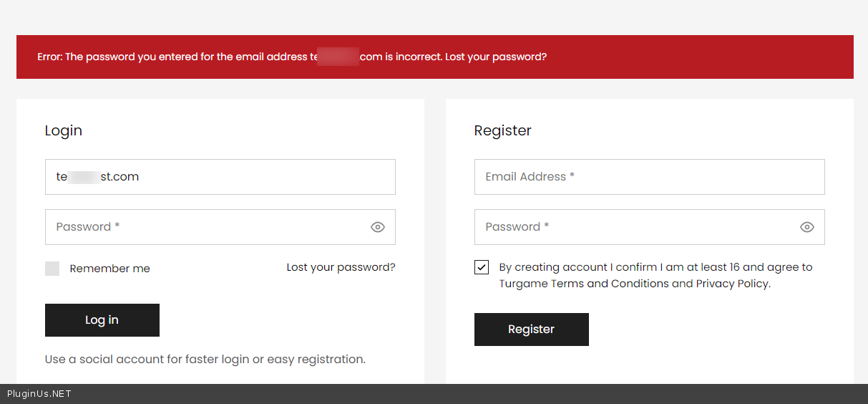This screenshot has height=404, width=868.
Task: Follow Lost your password link in error banner
Action: 496,57
